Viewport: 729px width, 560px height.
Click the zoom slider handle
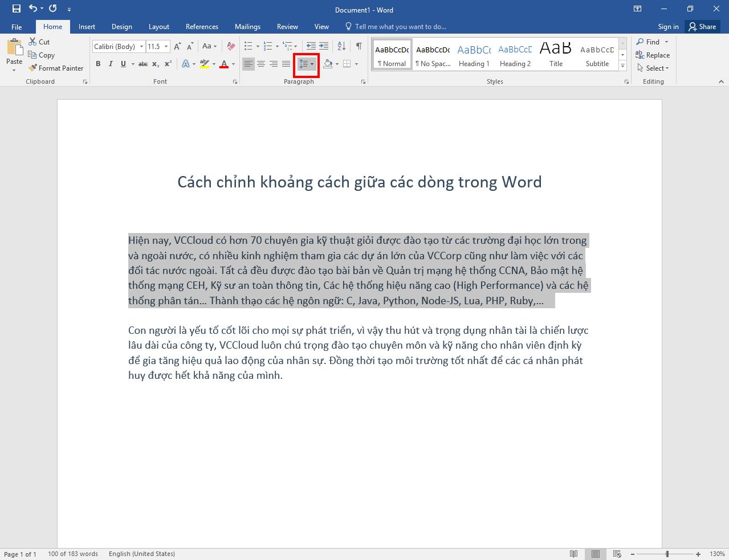667,554
